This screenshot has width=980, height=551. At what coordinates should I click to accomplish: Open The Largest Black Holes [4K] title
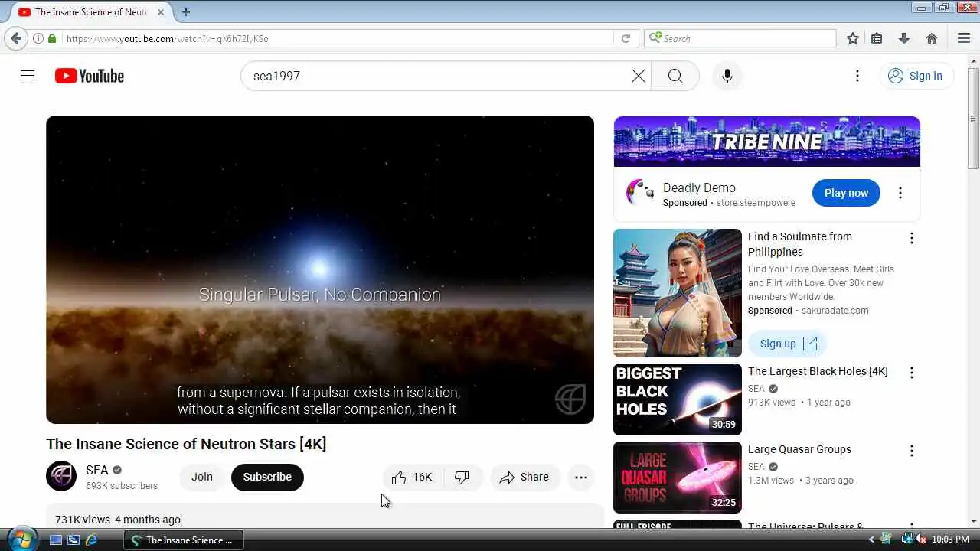[818, 371]
